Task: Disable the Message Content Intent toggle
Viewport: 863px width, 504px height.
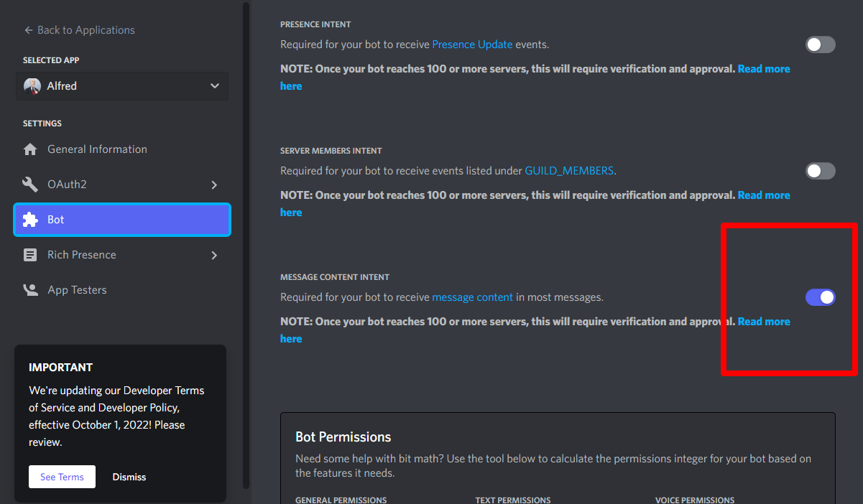Action: click(820, 297)
